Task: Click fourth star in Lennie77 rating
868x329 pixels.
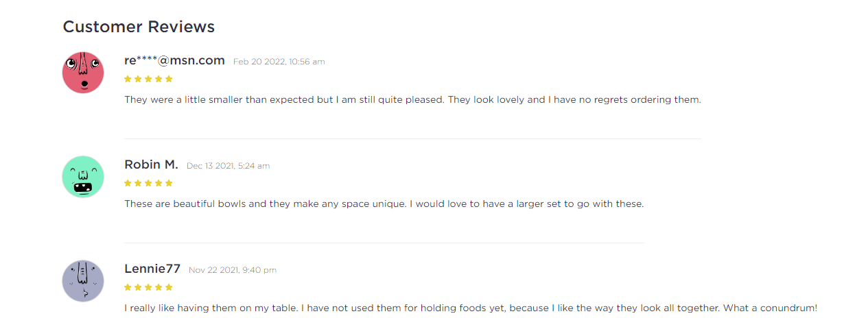Action: 159,287
